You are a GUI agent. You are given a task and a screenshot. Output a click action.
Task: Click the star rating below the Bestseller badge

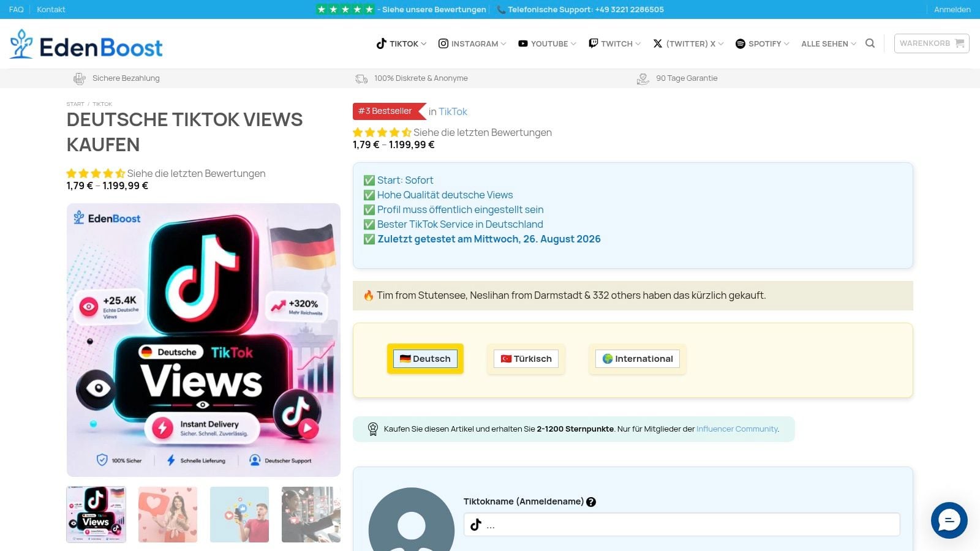[x=382, y=132]
